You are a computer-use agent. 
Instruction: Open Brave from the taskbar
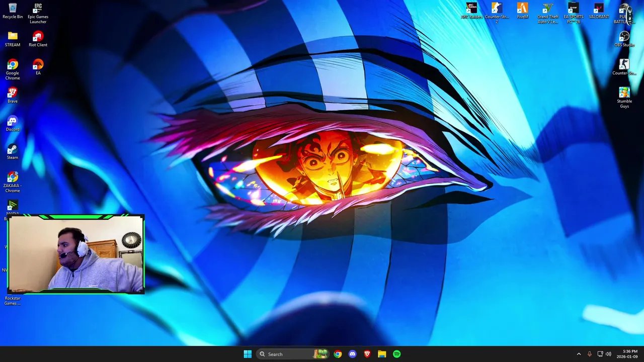[367, 354]
